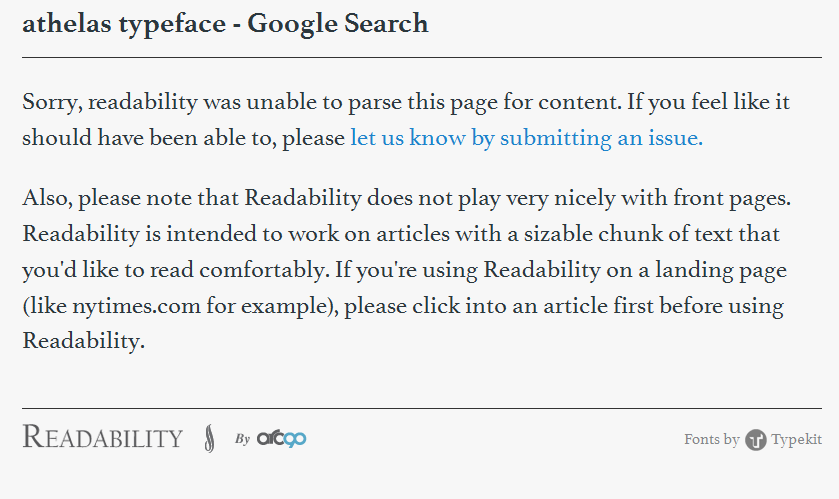
Task: Click the final word 'Readability.' of the paragraph
Action: (x=84, y=342)
